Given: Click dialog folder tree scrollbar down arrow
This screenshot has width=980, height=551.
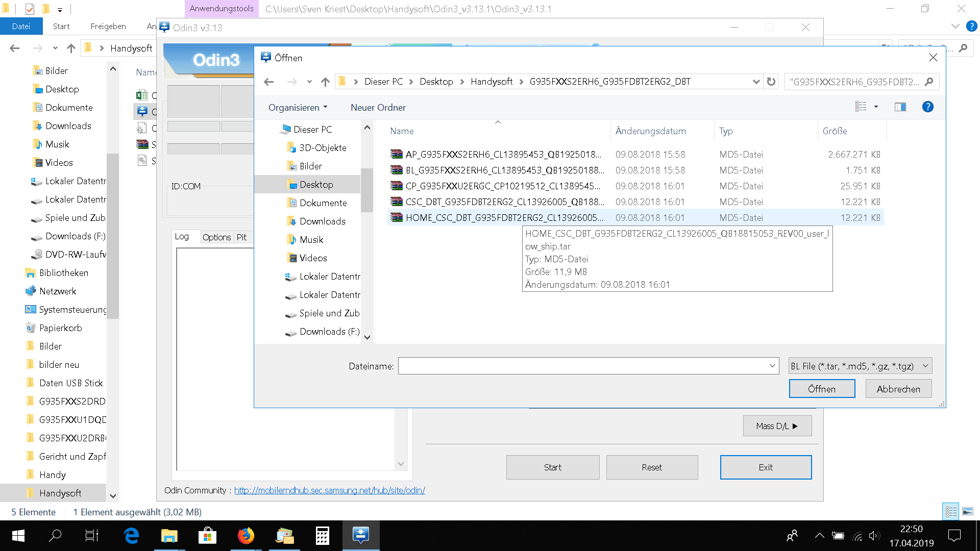Looking at the screenshot, I should 367,337.
